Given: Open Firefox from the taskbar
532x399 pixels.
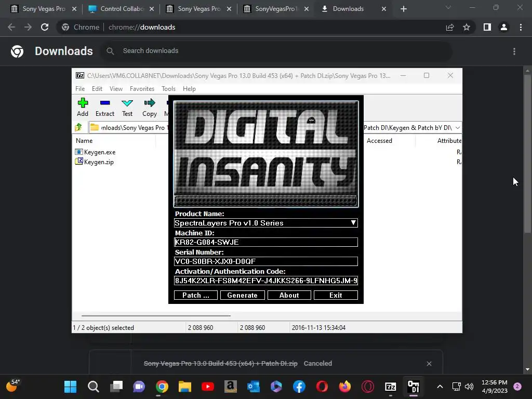Looking at the screenshot, I should tap(345, 387).
